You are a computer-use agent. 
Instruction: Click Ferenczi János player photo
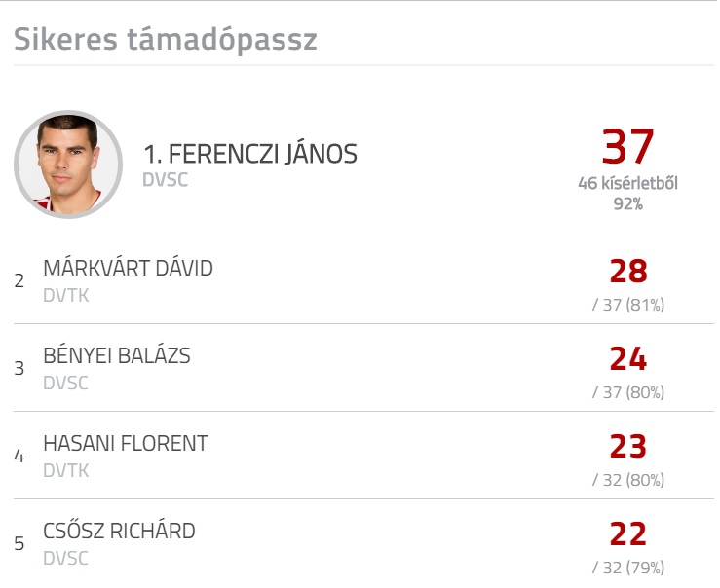point(68,165)
